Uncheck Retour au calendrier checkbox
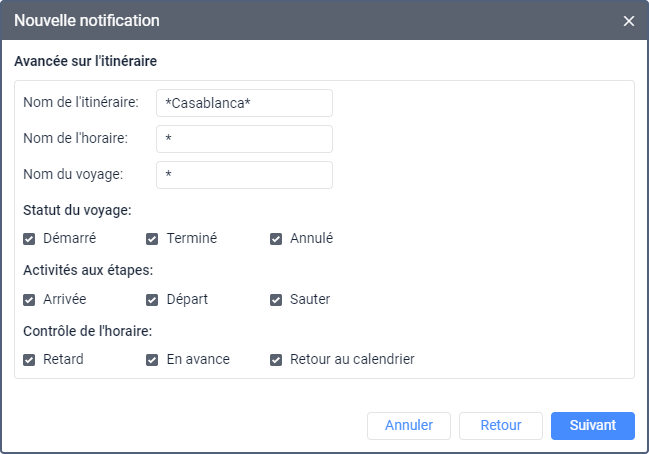The height and width of the screenshot is (454, 649). coord(276,359)
